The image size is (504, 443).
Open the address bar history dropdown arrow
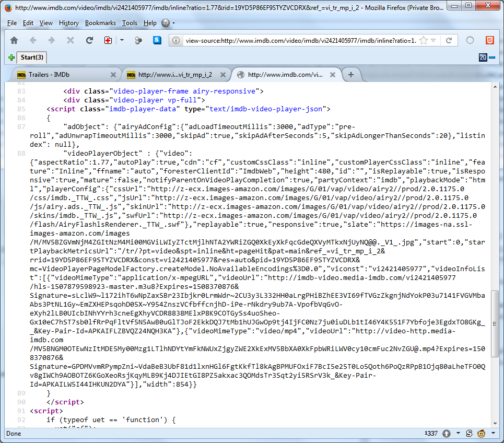click(433, 41)
